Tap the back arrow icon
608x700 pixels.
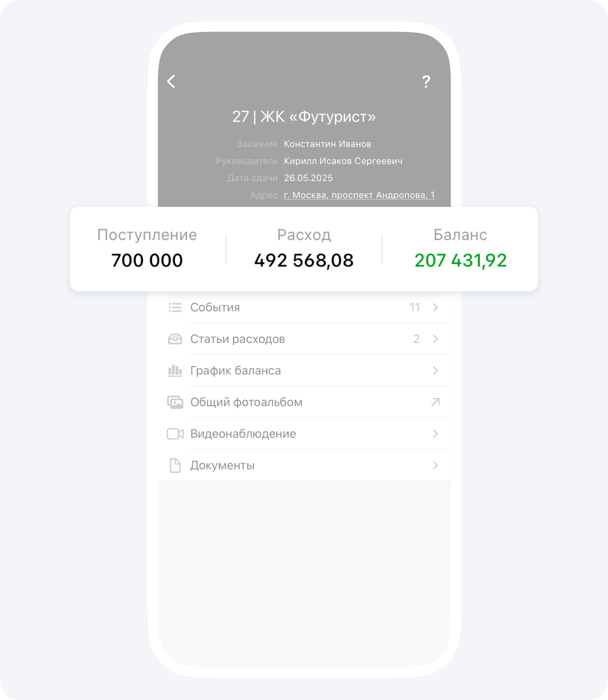click(x=171, y=82)
